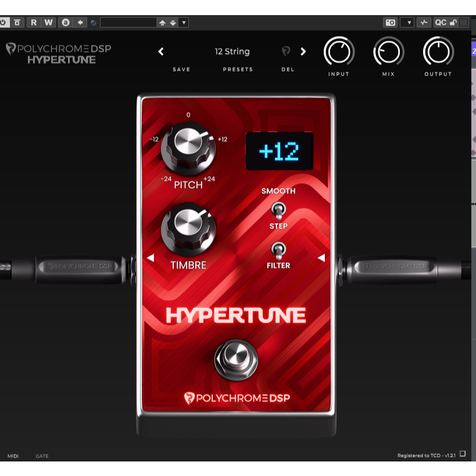Click the STEP label text
The width and height of the screenshot is (476, 476).
pos(278,226)
